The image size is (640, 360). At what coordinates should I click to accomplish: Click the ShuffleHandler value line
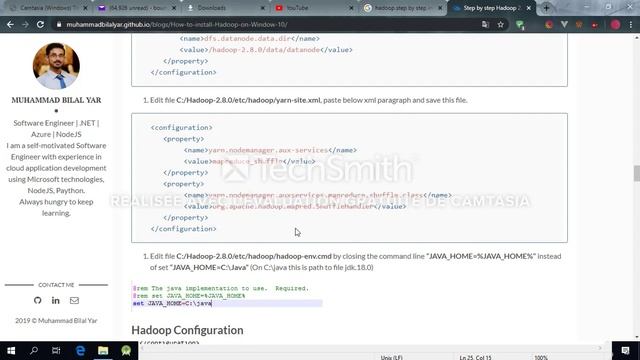pos(295,207)
